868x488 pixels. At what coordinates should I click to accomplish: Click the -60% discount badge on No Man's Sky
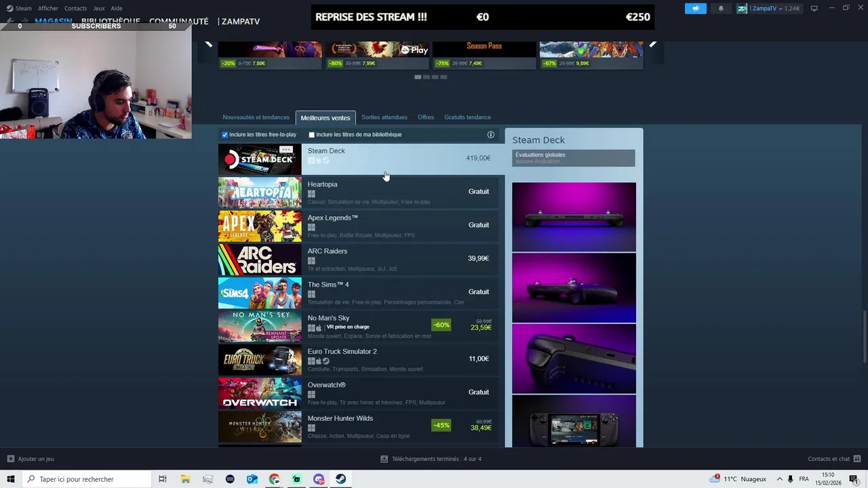(x=441, y=325)
